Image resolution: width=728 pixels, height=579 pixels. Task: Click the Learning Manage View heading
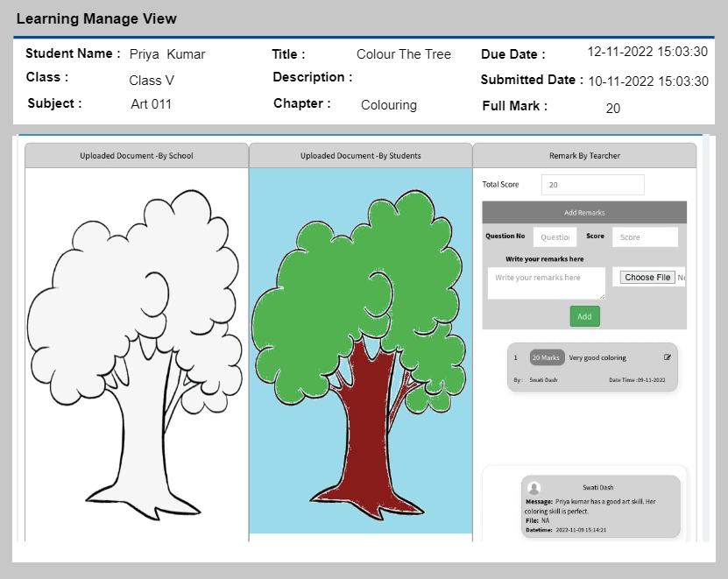[x=96, y=18]
